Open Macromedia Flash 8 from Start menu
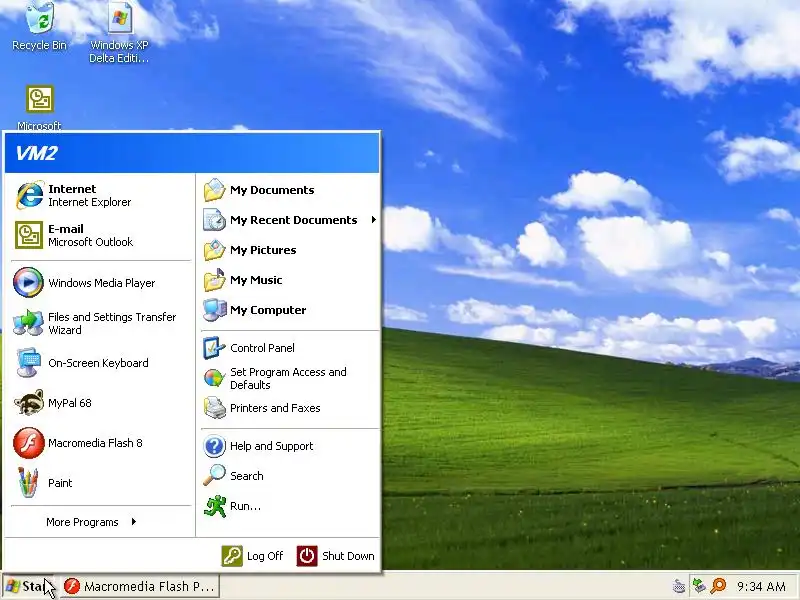 point(100,443)
